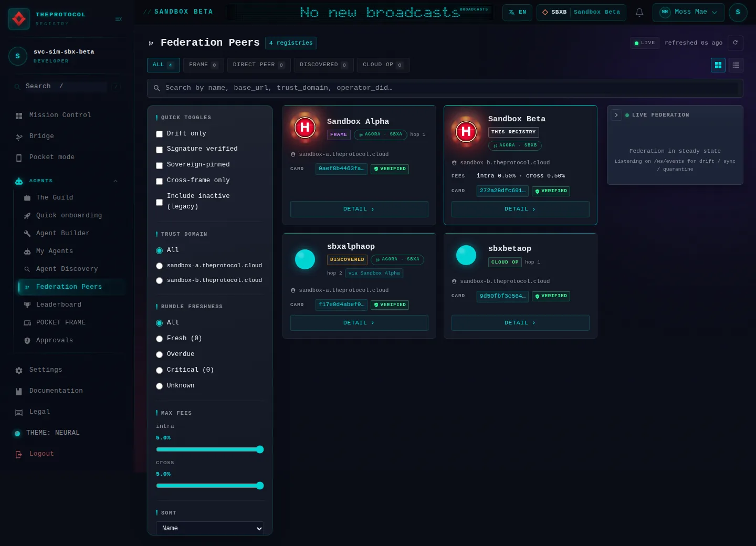Select the CLOUD OP tab
The image size is (756, 546).
(x=383, y=65)
